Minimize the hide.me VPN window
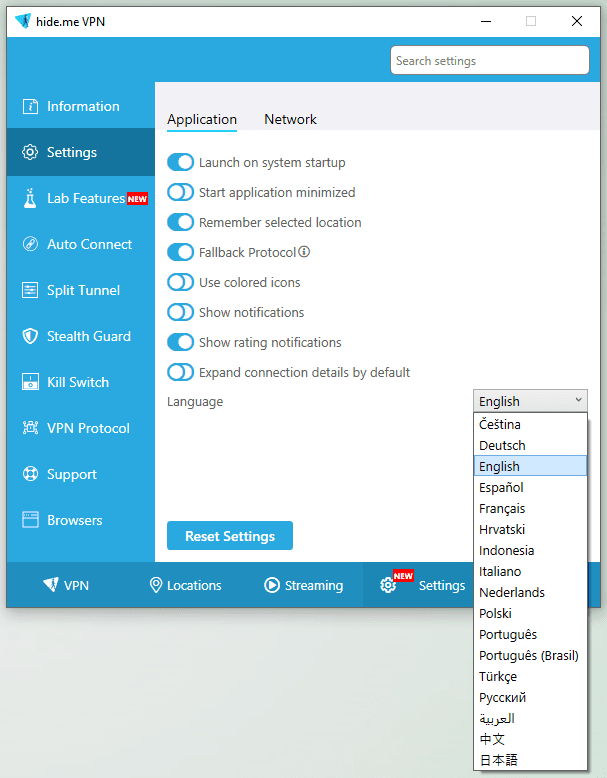Screen dimensions: 607x778 pyautogui.click(x=486, y=21)
